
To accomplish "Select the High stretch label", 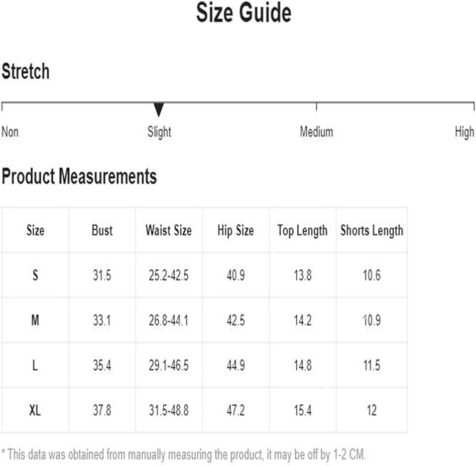I will click(464, 132).
